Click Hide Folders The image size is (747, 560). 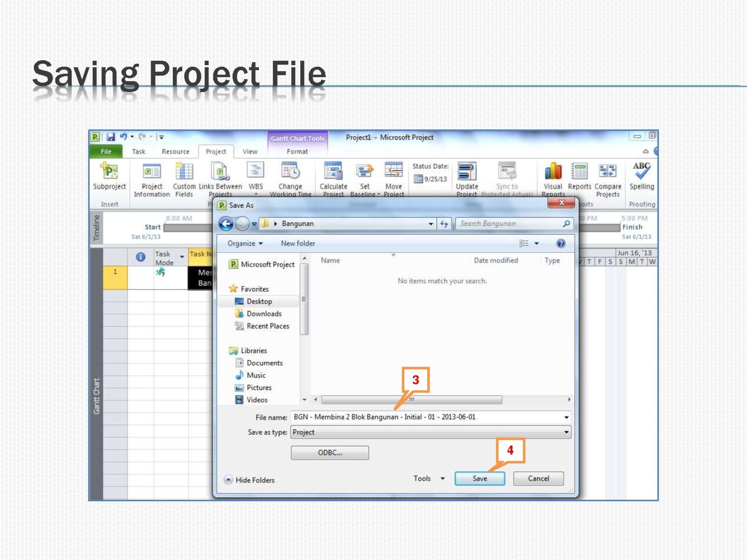[x=249, y=480]
